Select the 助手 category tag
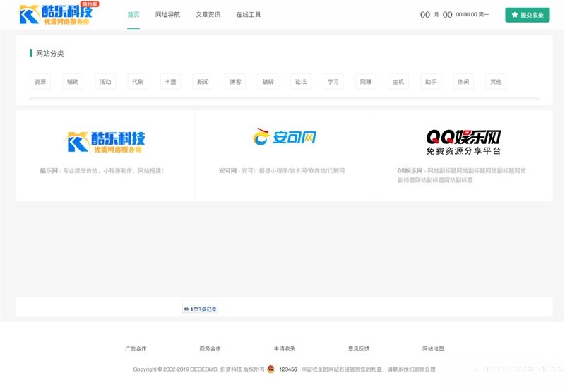 point(431,82)
